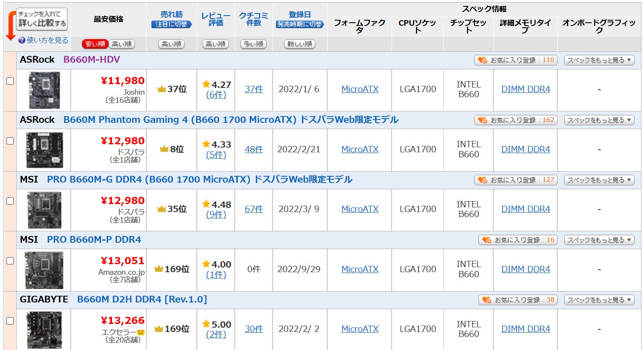Open the B660M Phantom Gaming 4 product thumbnail
Viewport: 644px width, 350px height.
[x=44, y=150]
